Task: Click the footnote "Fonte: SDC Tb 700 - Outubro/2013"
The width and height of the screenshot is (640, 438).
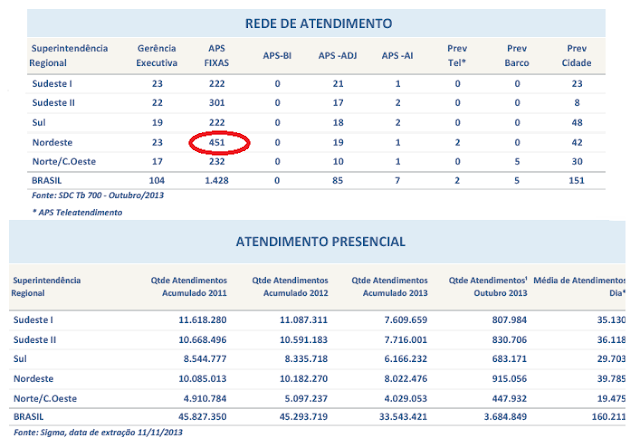Action: click(98, 195)
